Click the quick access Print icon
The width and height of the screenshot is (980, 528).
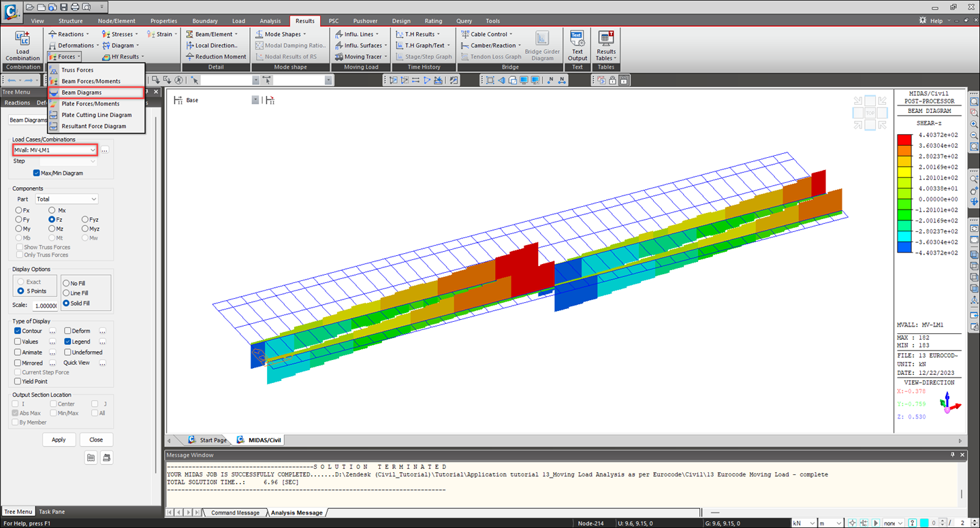click(74, 7)
